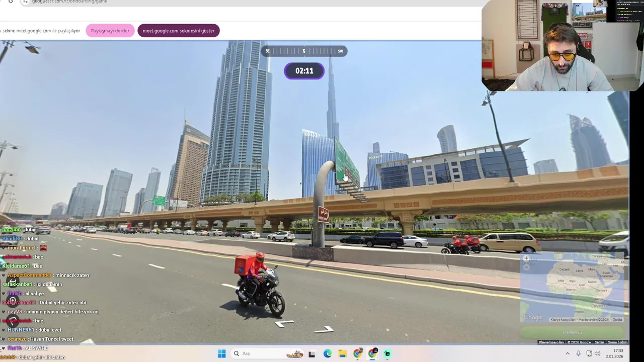Open the green app taskbar icon

(387, 353)
